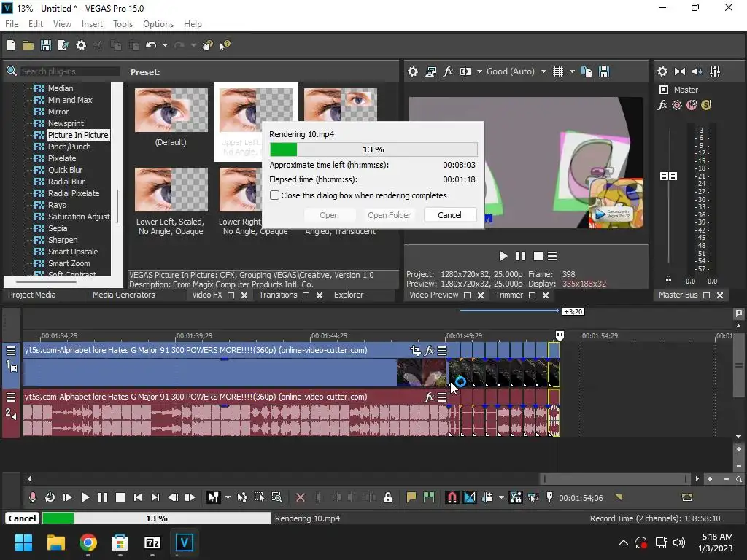Open Video Output FX in preview toolbar
Image resolution: width=747 pixels, height=560 pixels.
pyautogui.click(x=448, y=71)
